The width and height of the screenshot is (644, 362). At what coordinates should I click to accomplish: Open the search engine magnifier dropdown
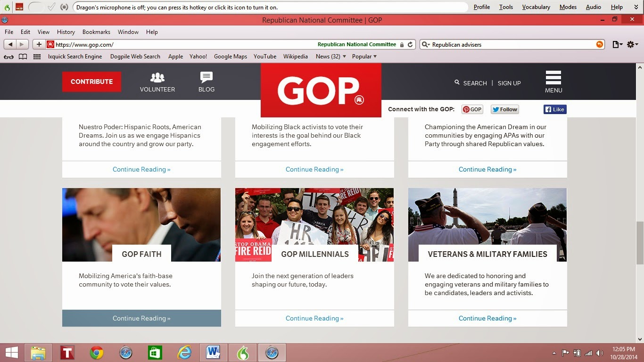point(425,44)
